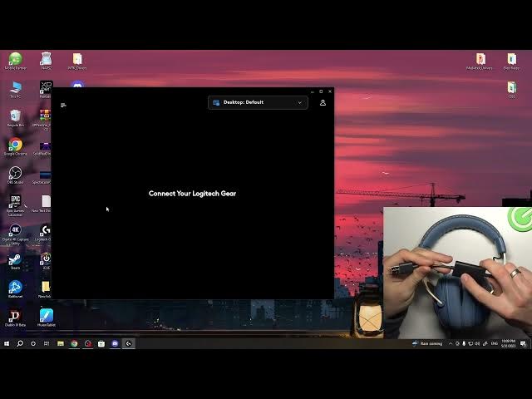
Task: Open the OBS Studio desktop shortcut
Action: (x=15, y=175)
